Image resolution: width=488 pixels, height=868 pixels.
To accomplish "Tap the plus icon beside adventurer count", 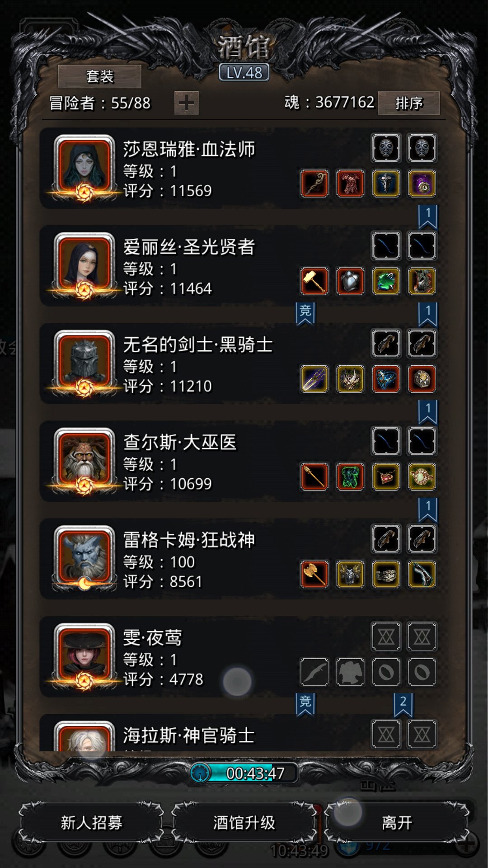I will tap(186, 103).
